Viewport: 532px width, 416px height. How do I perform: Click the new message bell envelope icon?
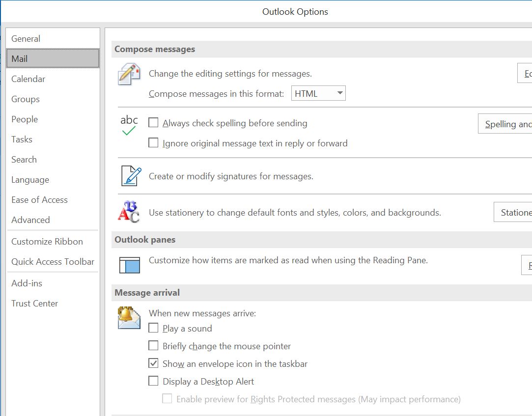click(x=129, y=318)
